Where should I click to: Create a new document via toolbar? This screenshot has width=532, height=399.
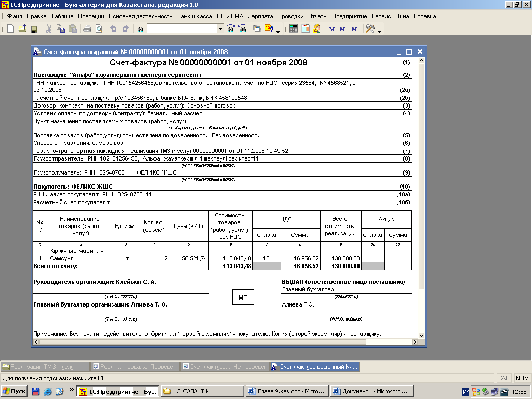coord(10,29)
